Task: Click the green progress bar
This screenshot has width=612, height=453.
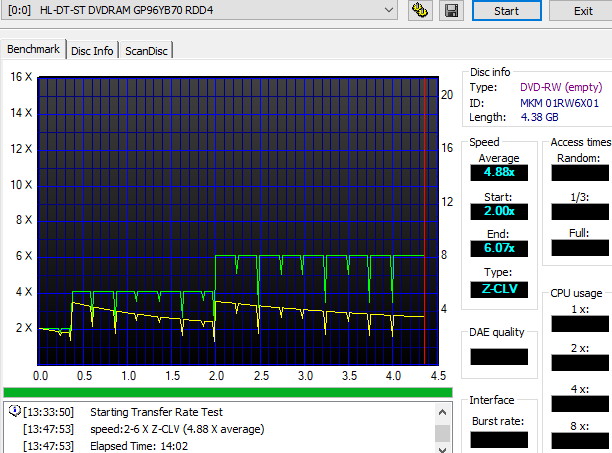Action: click(x=228, y=392)
